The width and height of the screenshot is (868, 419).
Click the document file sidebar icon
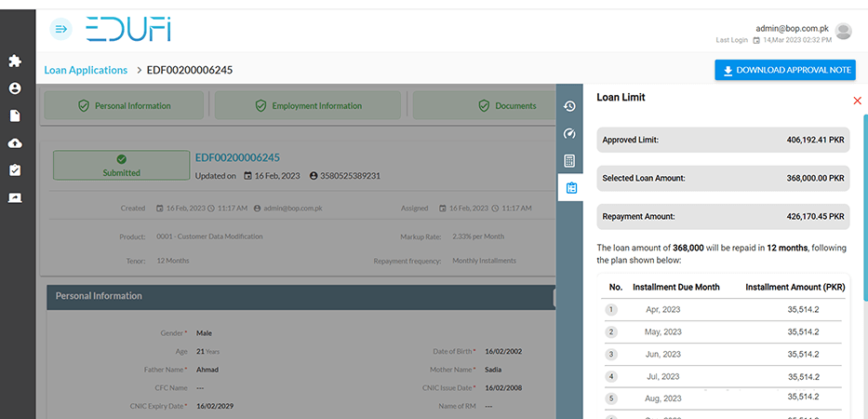[15, 115]
